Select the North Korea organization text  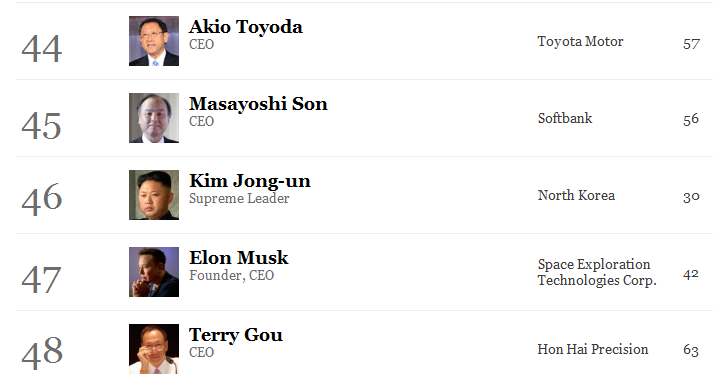(576, 195)
